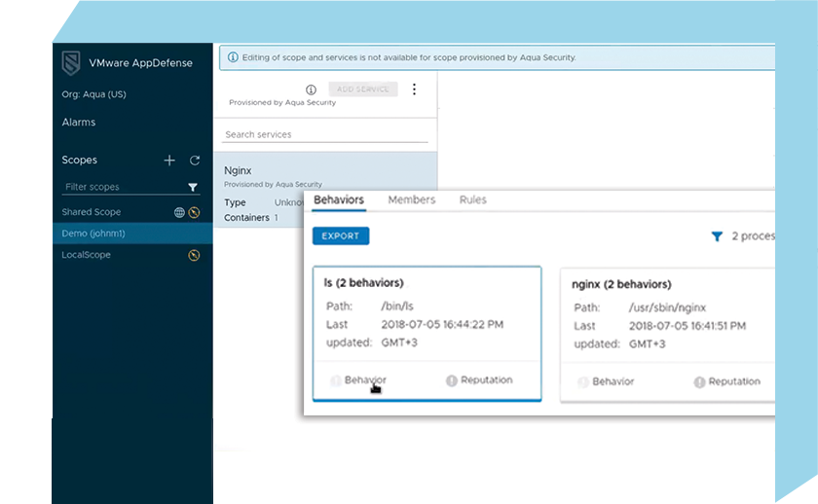Screen dimensions: 818x504
Task: Click the Reputation alert icon on ls card
Action: point(451,380)
